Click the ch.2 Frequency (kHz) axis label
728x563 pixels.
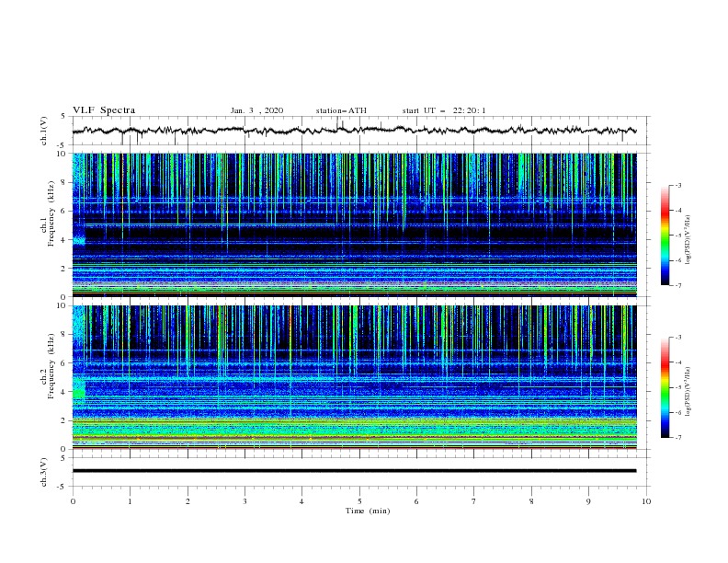point(48,366)
